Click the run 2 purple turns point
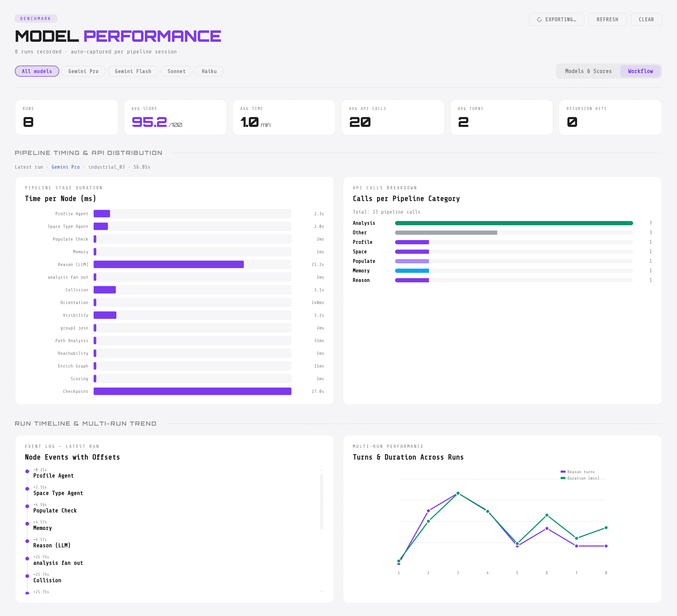This screenshot has height=616, width=677. coord(428,511)
